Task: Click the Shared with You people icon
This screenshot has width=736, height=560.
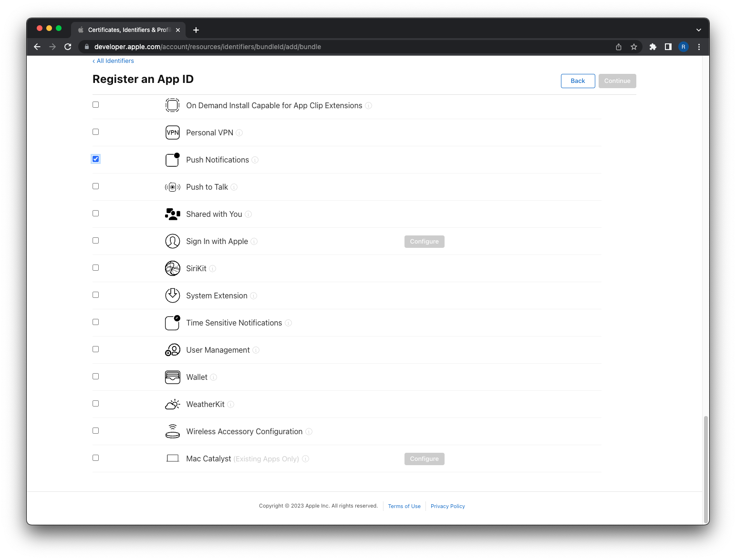Action: pos(172,214)
